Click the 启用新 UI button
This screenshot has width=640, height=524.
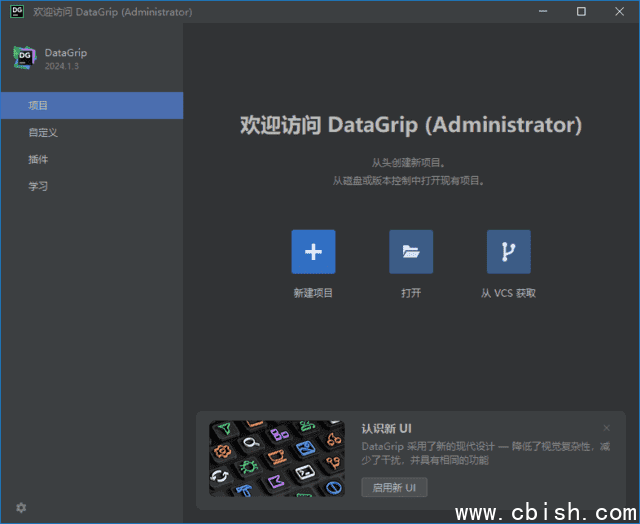pos(394,487)
